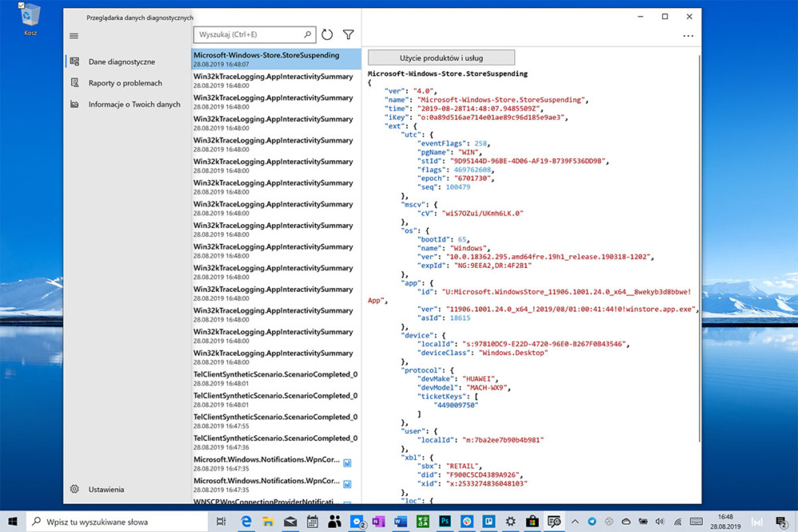798x532 pixels.
Task: Click the "Windows.Desktop" deviceClass value
Action: [513, 353]
